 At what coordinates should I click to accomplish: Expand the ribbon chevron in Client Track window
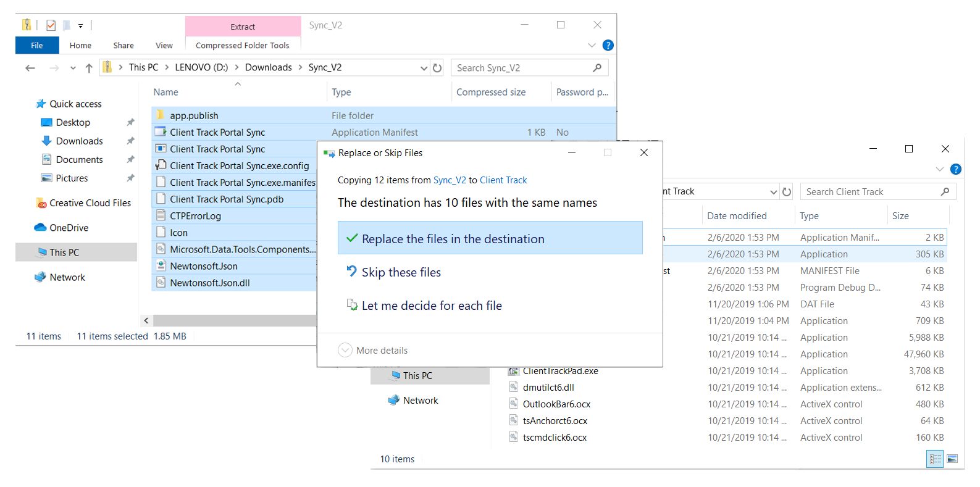point(939,169)
